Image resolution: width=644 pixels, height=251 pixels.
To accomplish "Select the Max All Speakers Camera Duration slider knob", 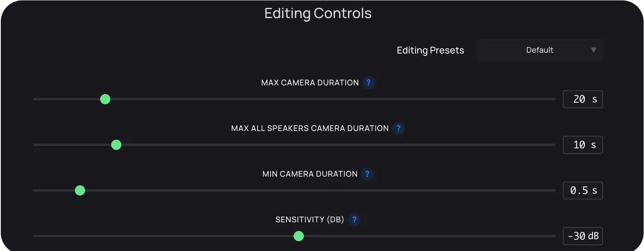I will 116,145.
